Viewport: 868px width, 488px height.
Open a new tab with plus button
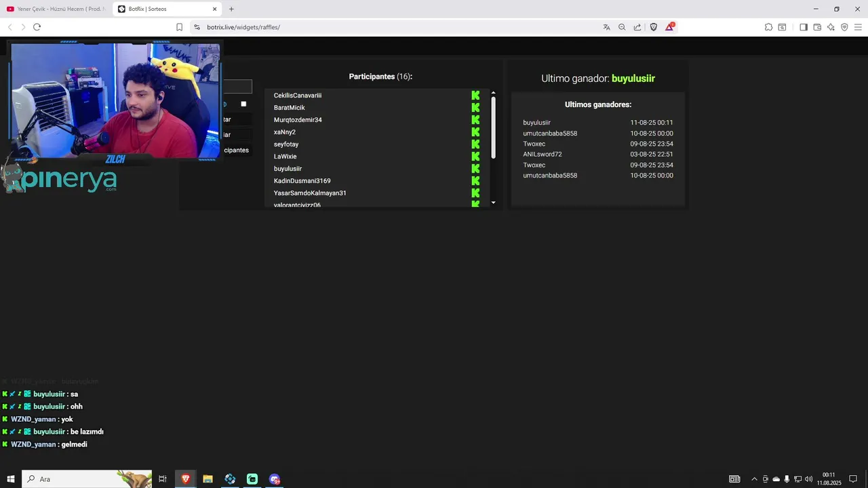tap(231, 9)
